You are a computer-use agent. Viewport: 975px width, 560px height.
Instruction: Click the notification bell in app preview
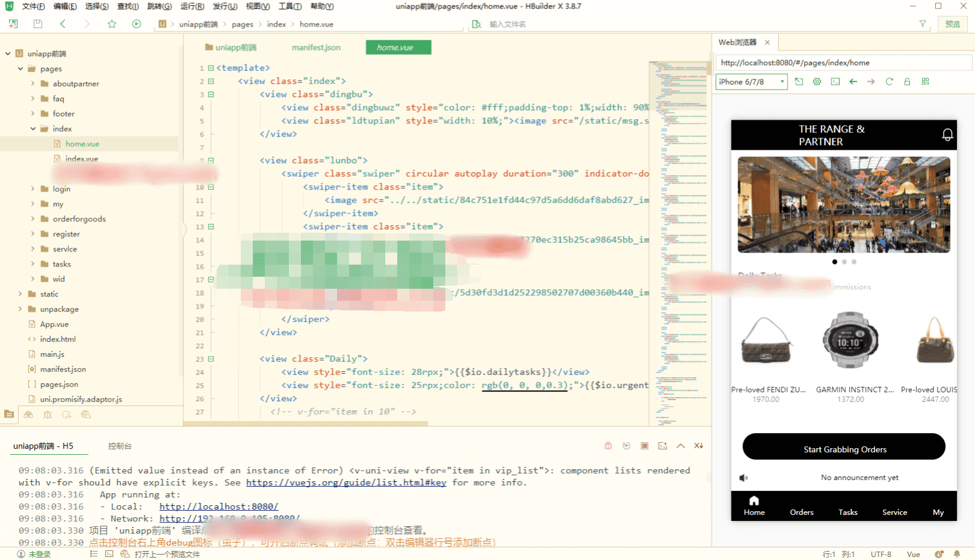tap(947, 135)
